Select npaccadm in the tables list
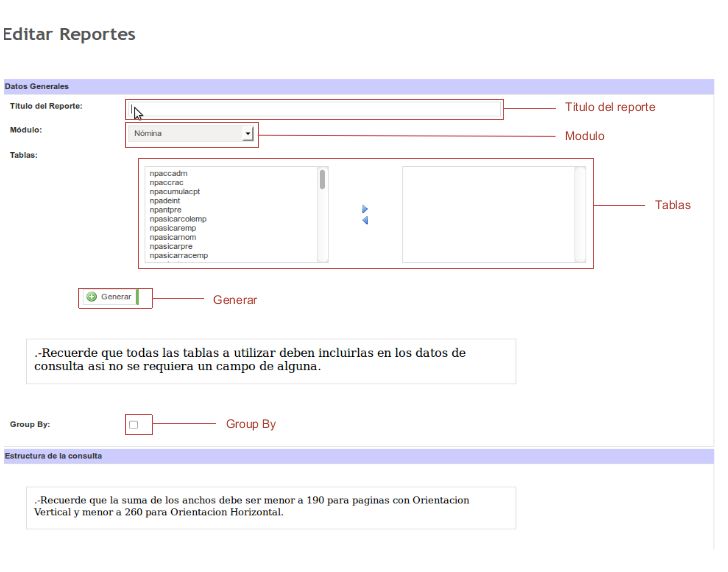This screenshot has width=728, height=572. (x=168, y=173)
